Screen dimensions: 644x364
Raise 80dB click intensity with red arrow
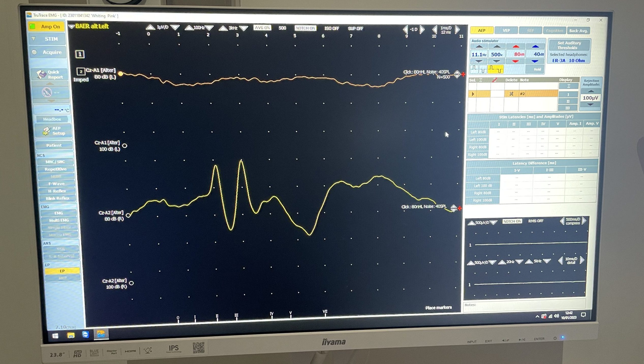coord(516,47)
